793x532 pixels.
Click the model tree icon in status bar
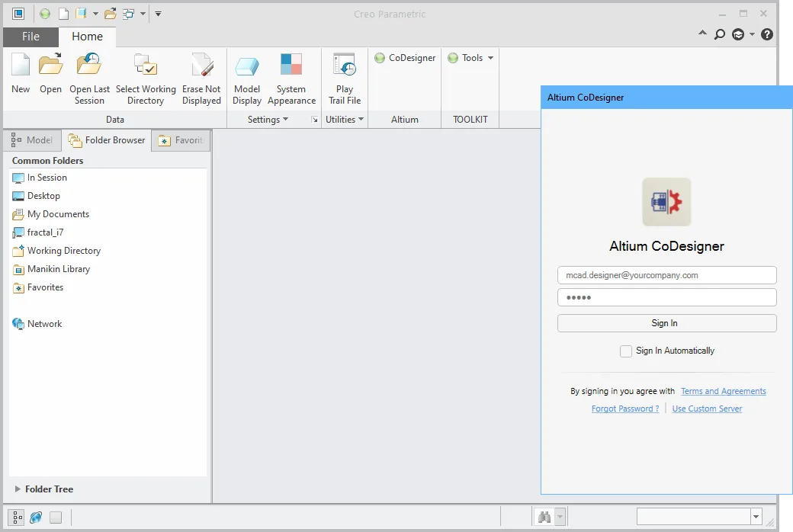coord(17,518)
